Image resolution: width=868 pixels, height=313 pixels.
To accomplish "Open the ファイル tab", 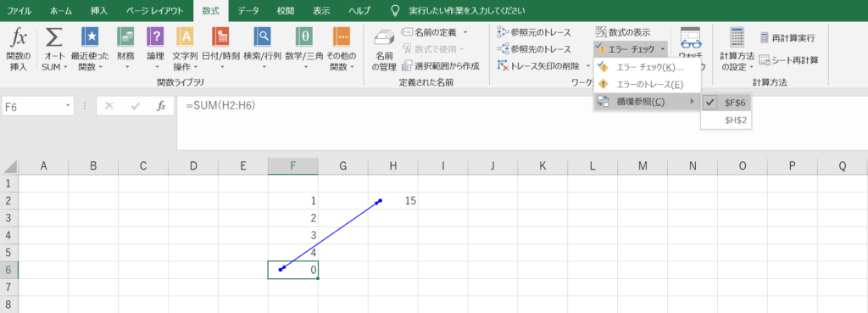I will point(19,10).
